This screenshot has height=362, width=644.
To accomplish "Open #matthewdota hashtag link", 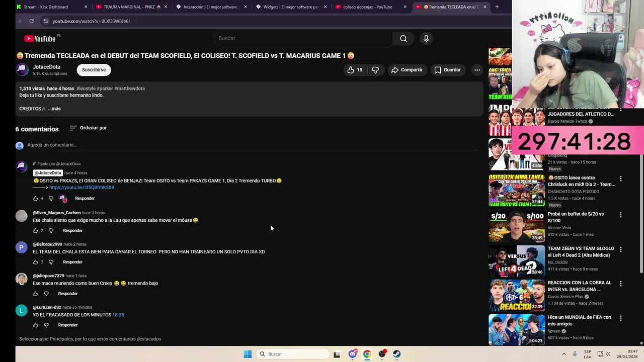I will pyautogui.click(x=129, y=88).
